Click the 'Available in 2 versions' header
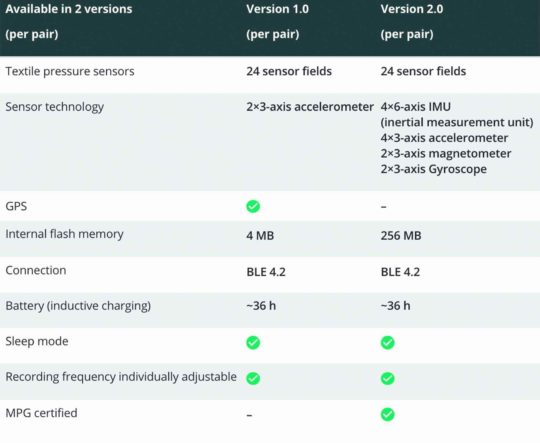 (x=69, y=9)
